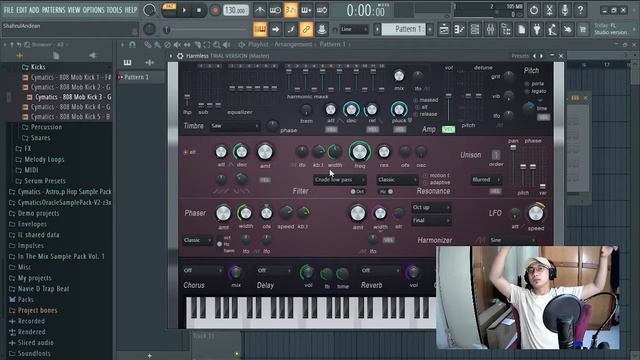Open the Timbre Saw dropdown
This screenshot has height=360, width=640.
point(235,126)
